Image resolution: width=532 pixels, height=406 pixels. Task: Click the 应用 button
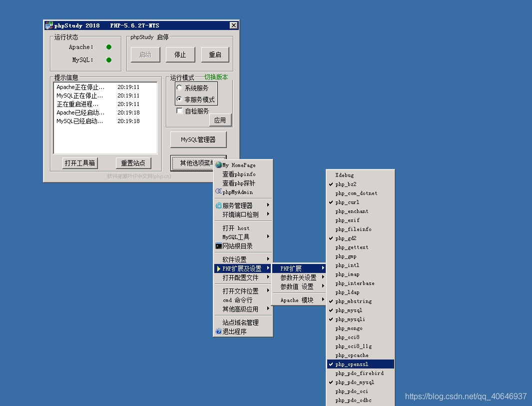(220, 120)
